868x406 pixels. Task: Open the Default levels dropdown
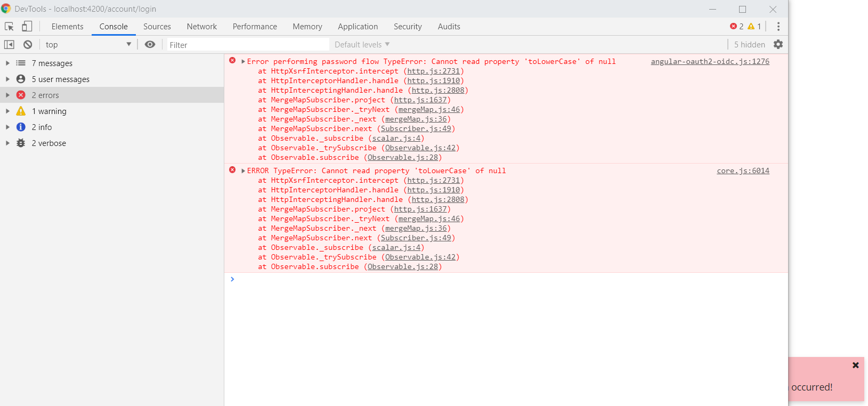click(362, 45)
